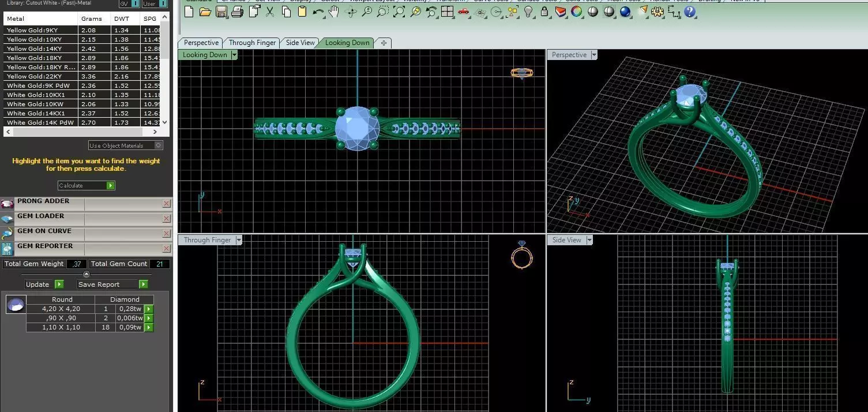Open the Gem On Curve icon
The width and height of the screenshot is (868, 412).
pyautogui.click(x=7, y=234)
